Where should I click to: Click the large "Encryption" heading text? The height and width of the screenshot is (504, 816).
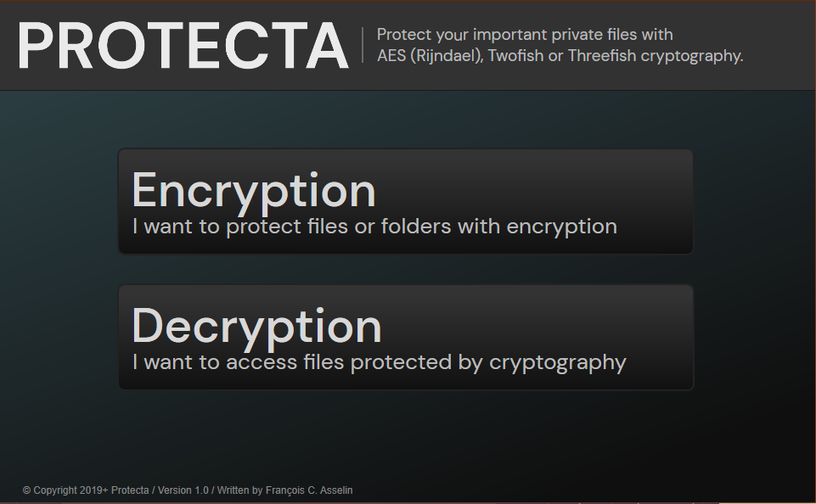[254, 189]
